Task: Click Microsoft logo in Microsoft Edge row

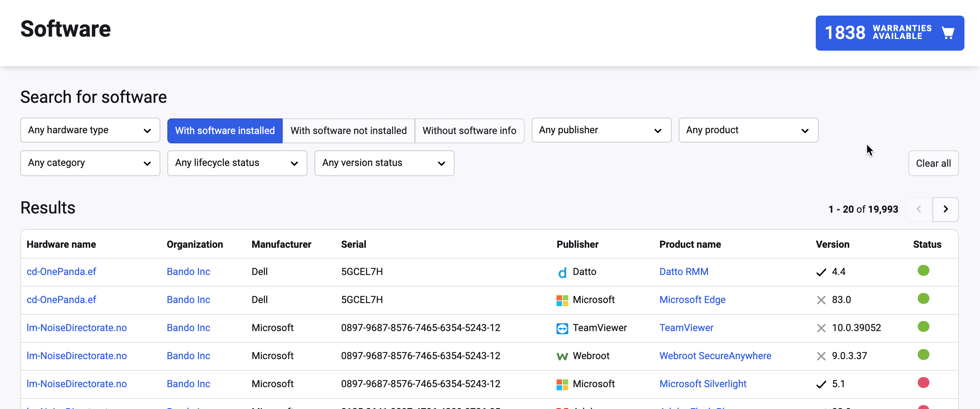Action: [562, 300]
